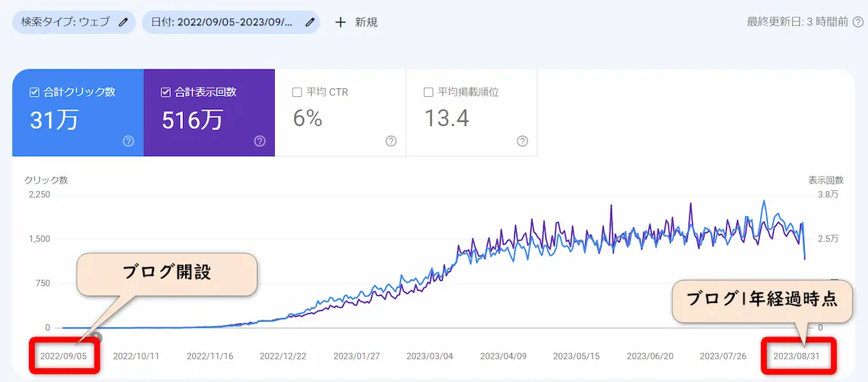Screen dimensions: 868x382
Task: Uncheck the 合計表示回数 checkbox
Action: click(166, 93)
